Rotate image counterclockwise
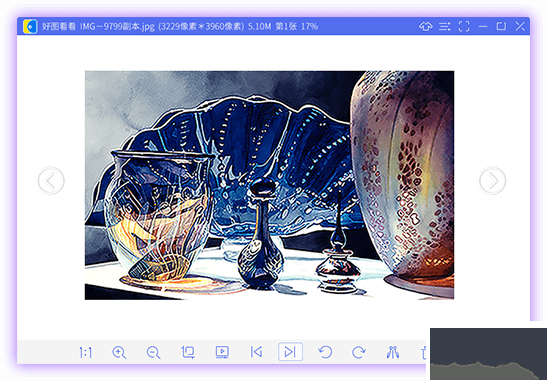This screenshot has width=547, height=381. click(x=325, y=352)
